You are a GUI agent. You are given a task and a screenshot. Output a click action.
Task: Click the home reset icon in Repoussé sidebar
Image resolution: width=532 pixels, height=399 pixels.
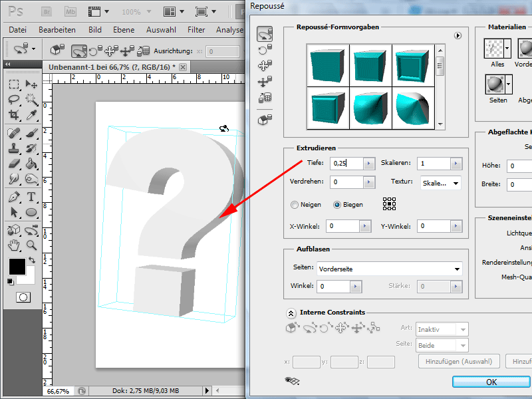point(265,120)
